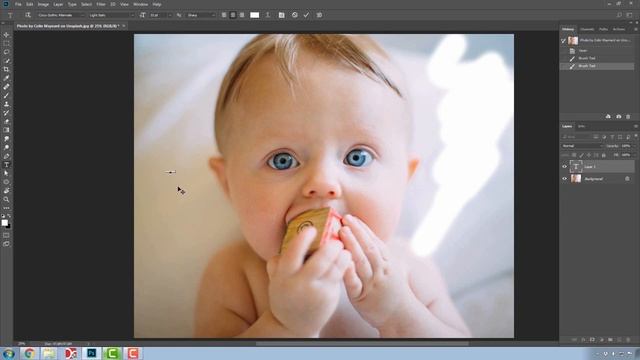
Task: Open the font size dropdown
Action: (x=161, y=15)
